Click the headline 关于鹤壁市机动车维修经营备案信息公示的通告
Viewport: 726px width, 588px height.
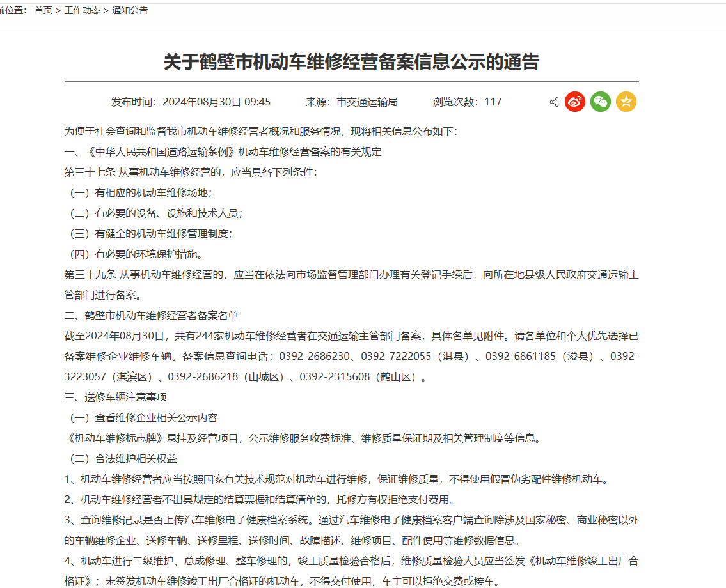tap(351, 62)
